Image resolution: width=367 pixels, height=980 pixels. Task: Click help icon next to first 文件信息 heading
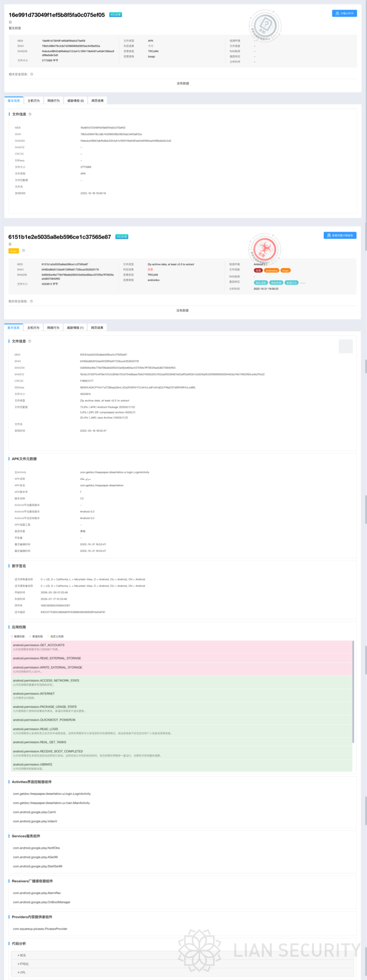[x=30, y=114]
